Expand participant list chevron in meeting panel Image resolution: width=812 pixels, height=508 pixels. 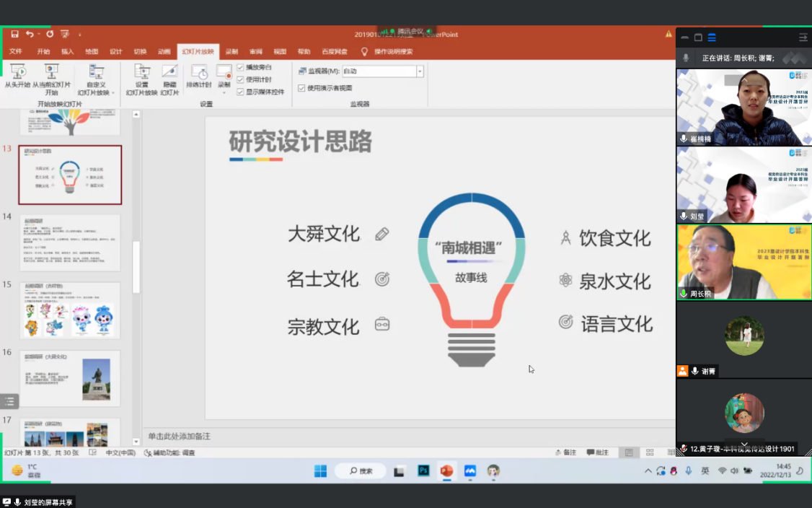[744, 444]
